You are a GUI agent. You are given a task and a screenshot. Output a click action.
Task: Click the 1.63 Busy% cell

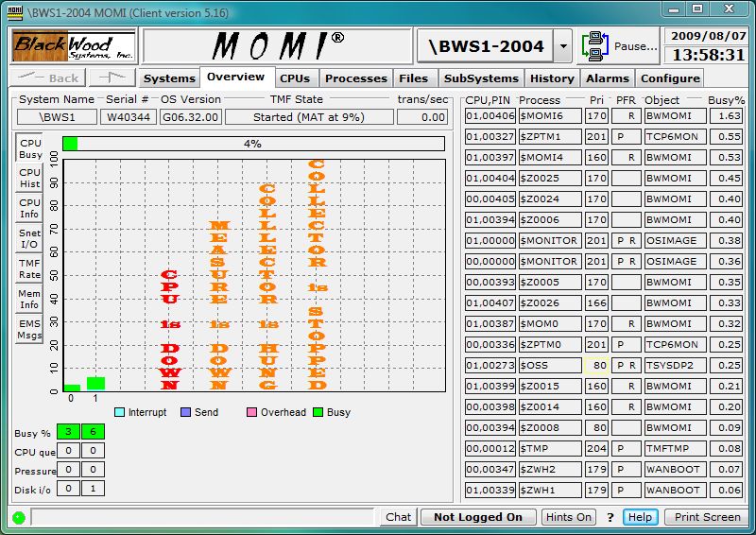(727, 115)
